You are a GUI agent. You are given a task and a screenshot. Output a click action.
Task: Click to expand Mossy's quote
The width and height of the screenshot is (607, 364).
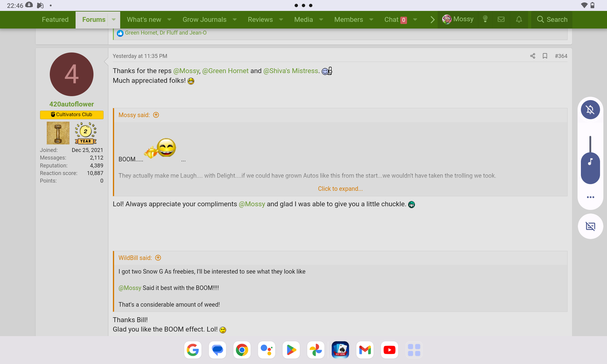coord(340,189)
